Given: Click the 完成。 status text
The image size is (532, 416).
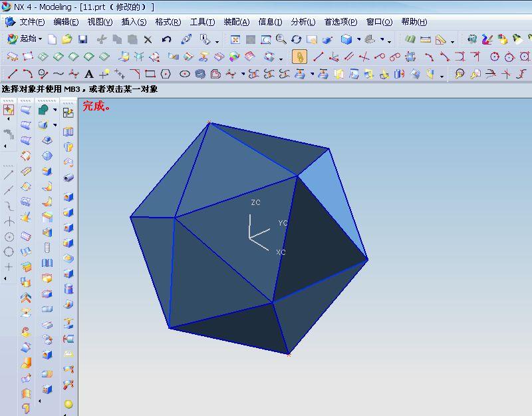Looking at the screenshot, I should click(x=96, y=106).
